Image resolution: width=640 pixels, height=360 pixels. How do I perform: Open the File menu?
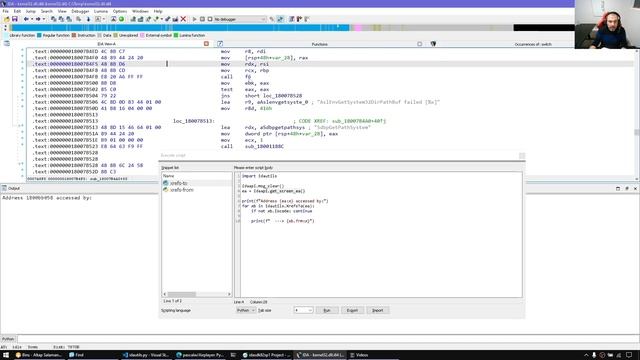tap(5, 11)
